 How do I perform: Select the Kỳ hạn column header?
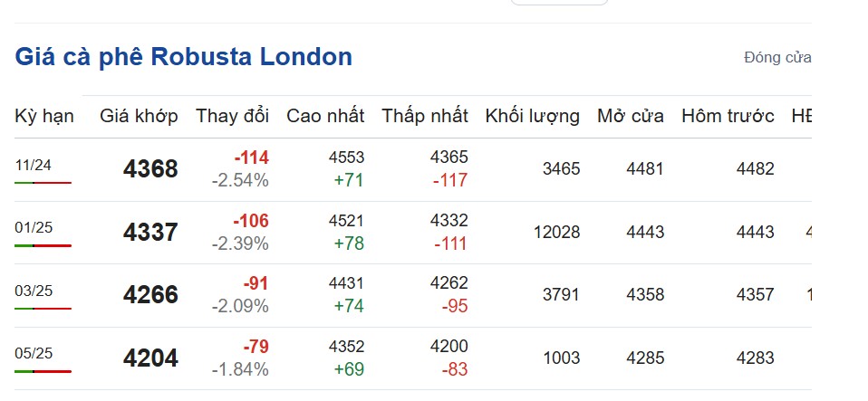[x=44, y=116]
